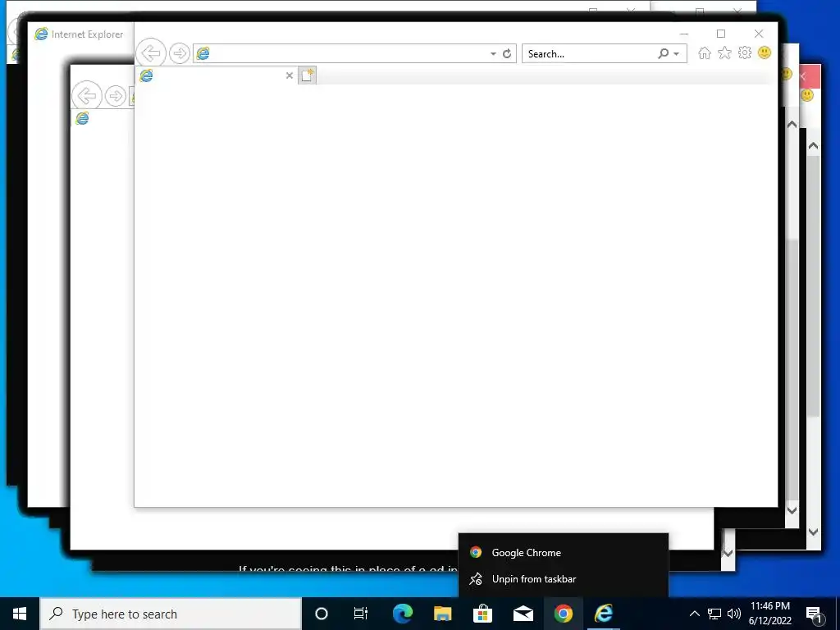Click the Back arrow in the IE window behind the front one
The width and height of the screenshot is (840, 630).
87,96
